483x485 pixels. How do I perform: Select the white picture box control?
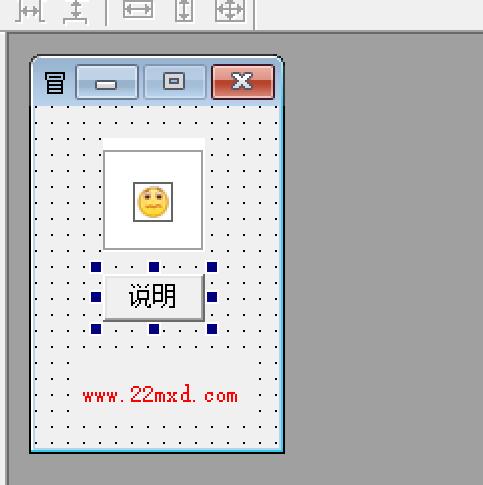click(x=153, y=200)
